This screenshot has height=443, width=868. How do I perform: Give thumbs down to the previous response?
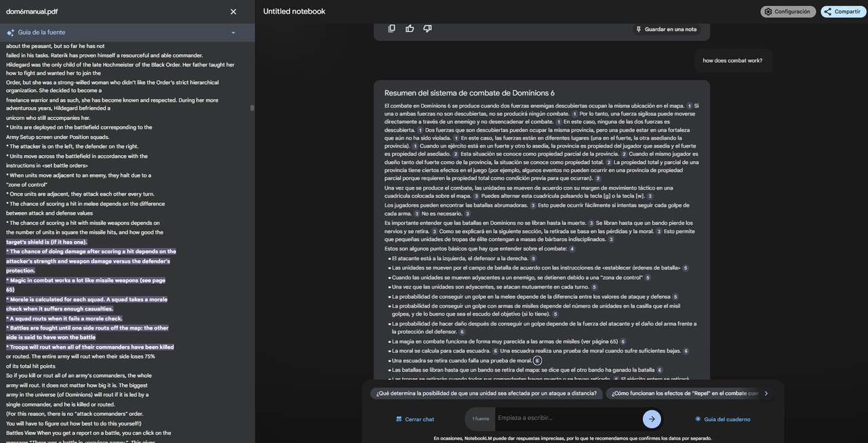coord(427,28)
